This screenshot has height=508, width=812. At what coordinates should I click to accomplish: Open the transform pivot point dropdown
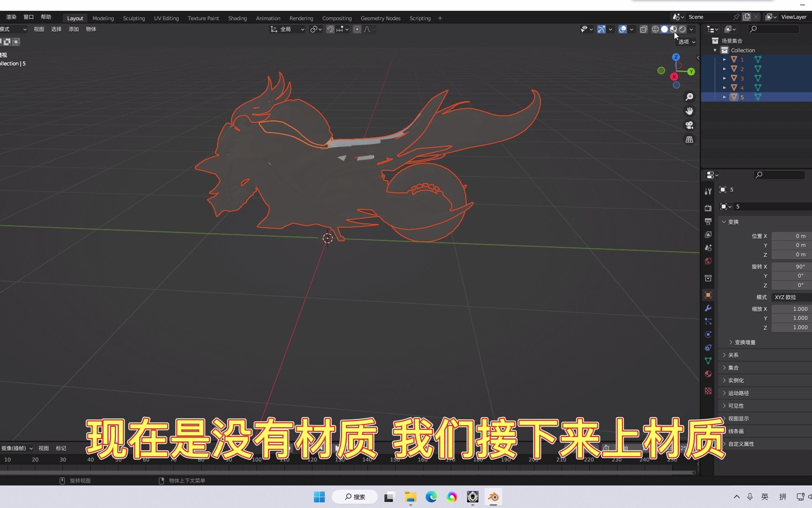pos(316,29)
